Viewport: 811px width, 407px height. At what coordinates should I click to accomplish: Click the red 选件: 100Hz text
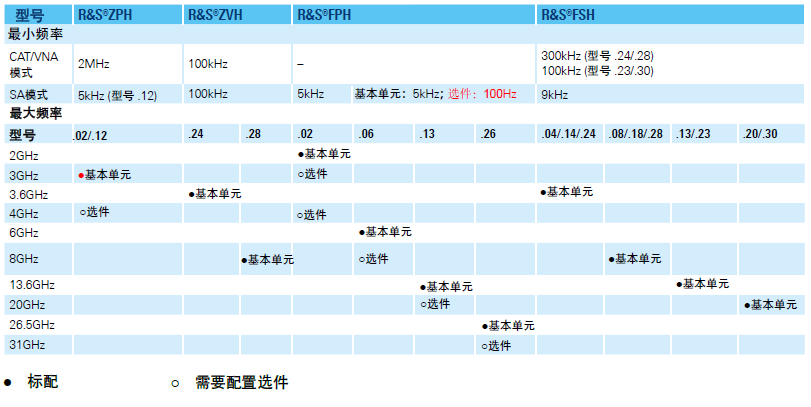pyautogui.click(x=482, y=94)
